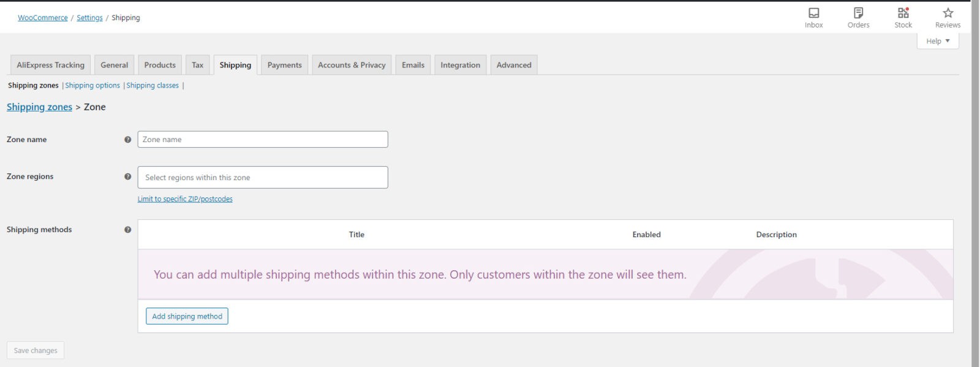Go back via Shipping zones heading link
980x367 pixels.
tap(39, 107)
